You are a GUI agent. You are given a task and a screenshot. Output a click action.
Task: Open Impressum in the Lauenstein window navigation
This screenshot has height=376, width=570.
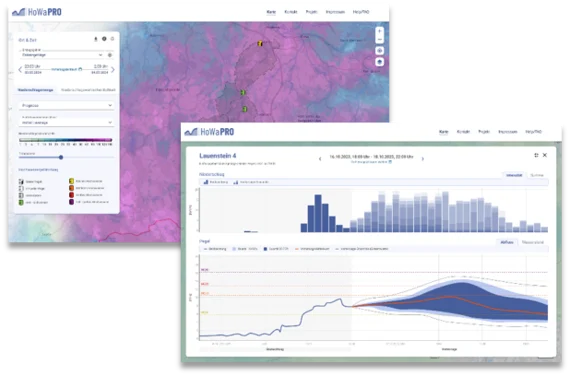coord(507,132)
